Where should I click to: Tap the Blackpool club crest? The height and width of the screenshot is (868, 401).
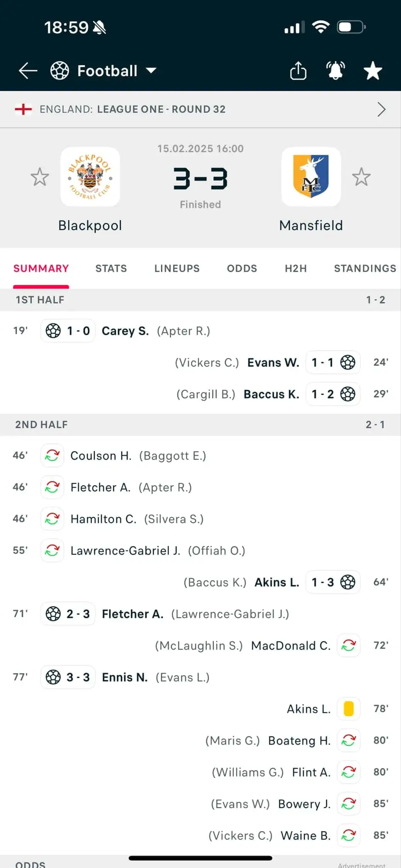(90, 177)
